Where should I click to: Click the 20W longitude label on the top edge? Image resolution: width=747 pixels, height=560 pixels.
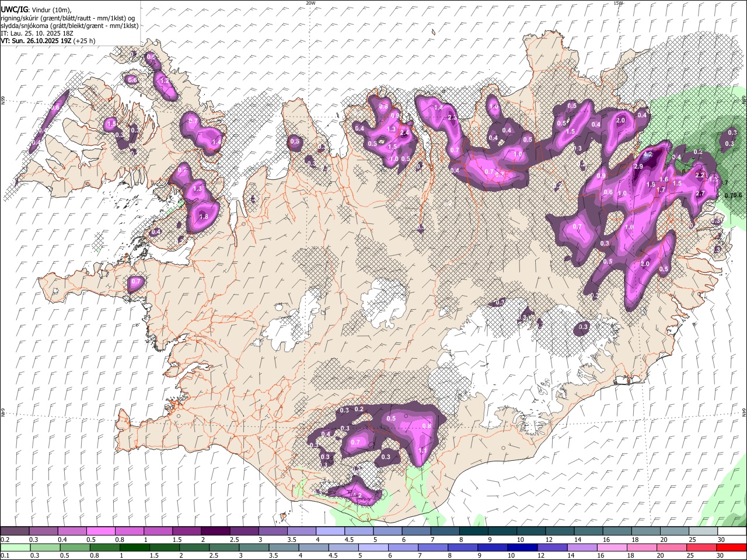pyautogui.click(x=310, y=3)
